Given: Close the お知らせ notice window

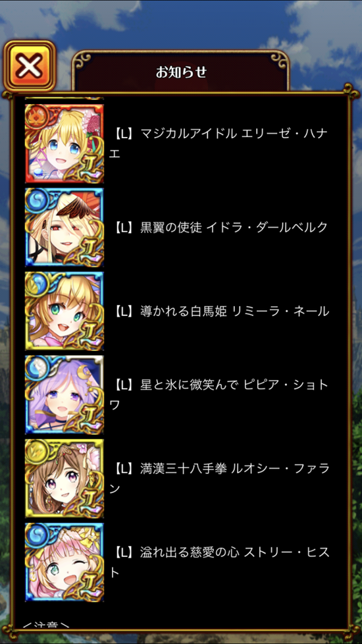Looking at the screenshot, I should click(x=30, y=66).
